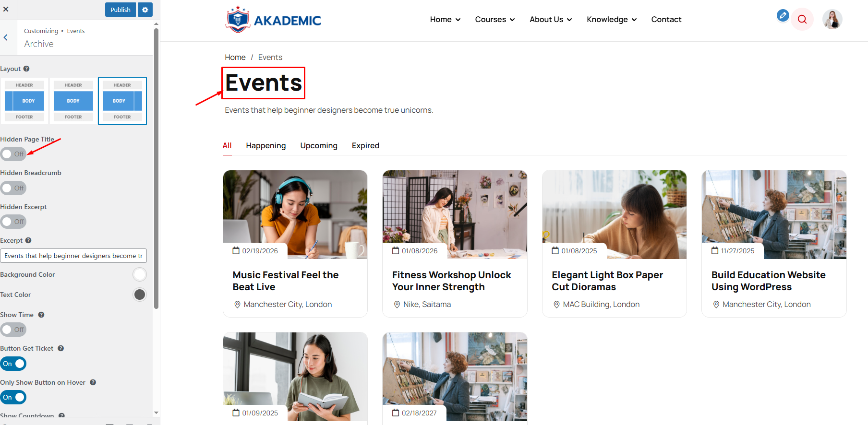Enable the Show Time toggle
Screen dimensions: 868x425
pos(13,330)
